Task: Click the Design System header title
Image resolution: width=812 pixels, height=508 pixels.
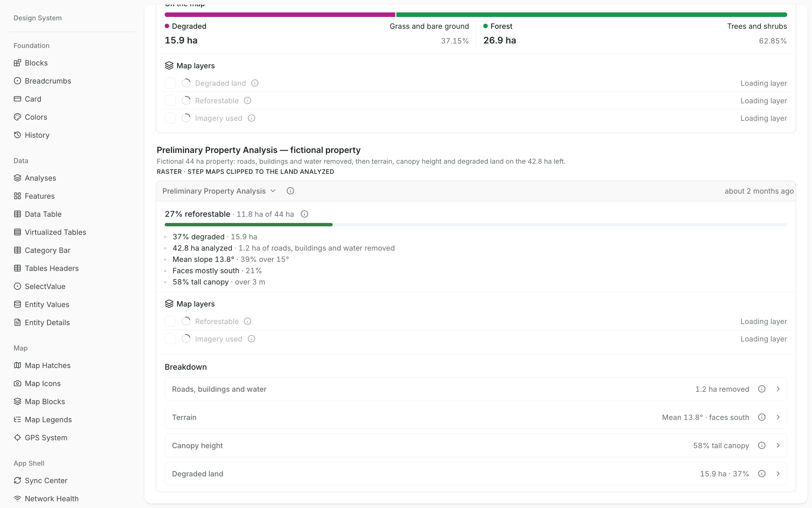Action: tap(37, 18)
